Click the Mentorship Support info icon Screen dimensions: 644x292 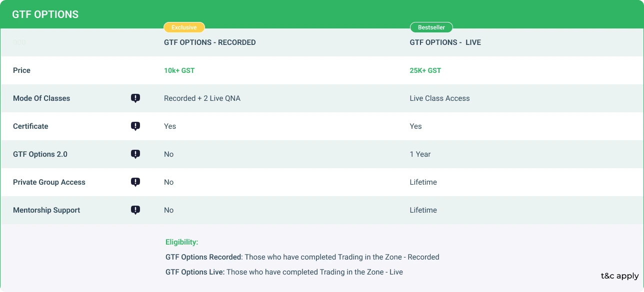[x=135, y=210]
